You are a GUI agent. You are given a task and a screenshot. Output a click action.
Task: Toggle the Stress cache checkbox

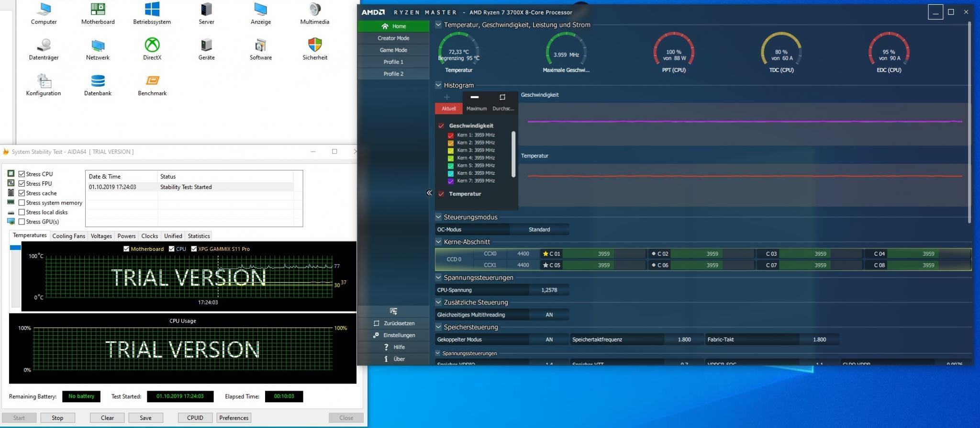pos(22,193)
